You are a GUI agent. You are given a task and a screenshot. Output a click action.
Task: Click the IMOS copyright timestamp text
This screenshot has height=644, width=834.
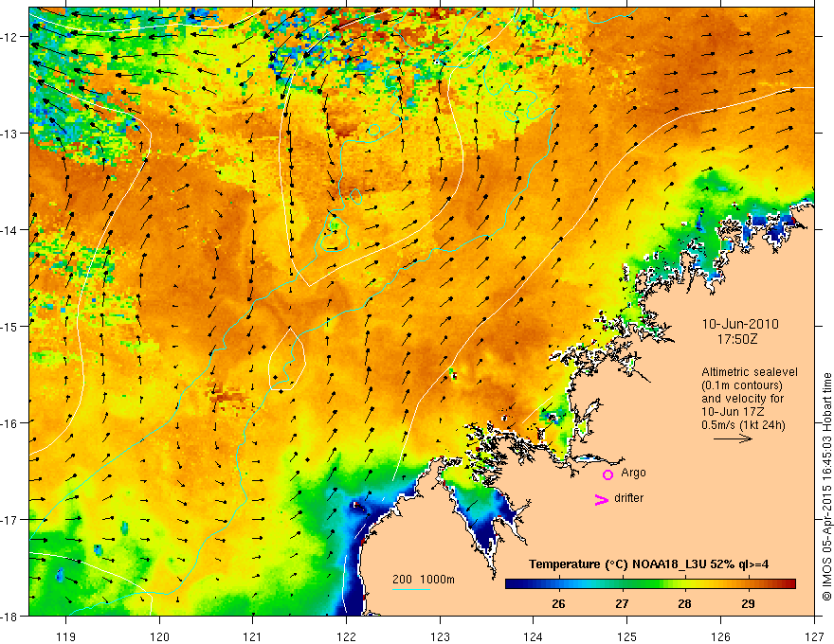tap(826, 487)
